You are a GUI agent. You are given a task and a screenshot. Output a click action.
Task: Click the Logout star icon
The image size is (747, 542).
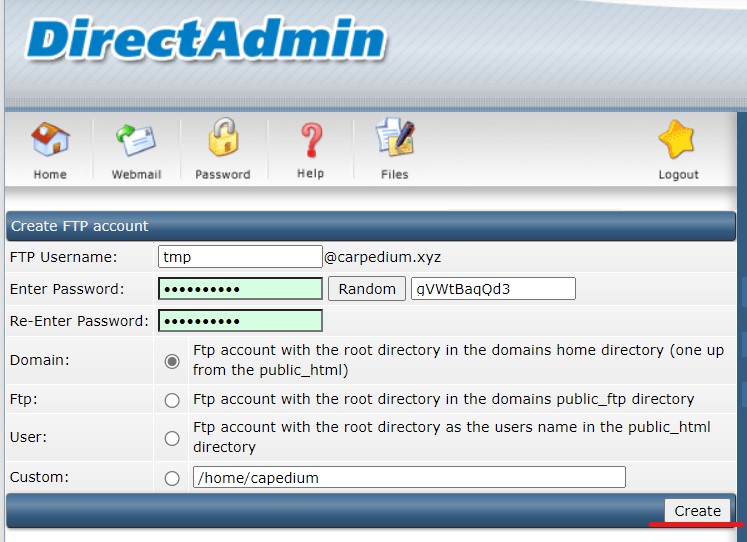tap(678, 140)
